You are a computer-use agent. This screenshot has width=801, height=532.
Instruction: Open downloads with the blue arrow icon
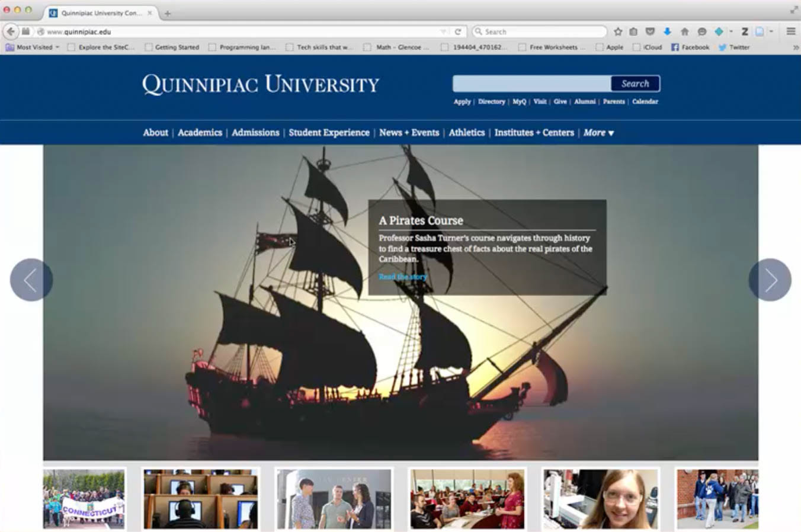(x=667, y=31)
